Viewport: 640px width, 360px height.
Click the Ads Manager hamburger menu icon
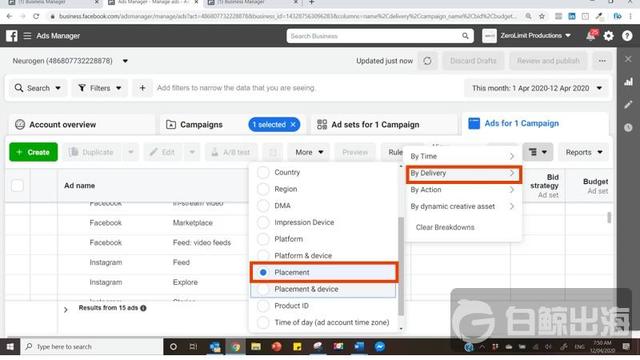27,36
